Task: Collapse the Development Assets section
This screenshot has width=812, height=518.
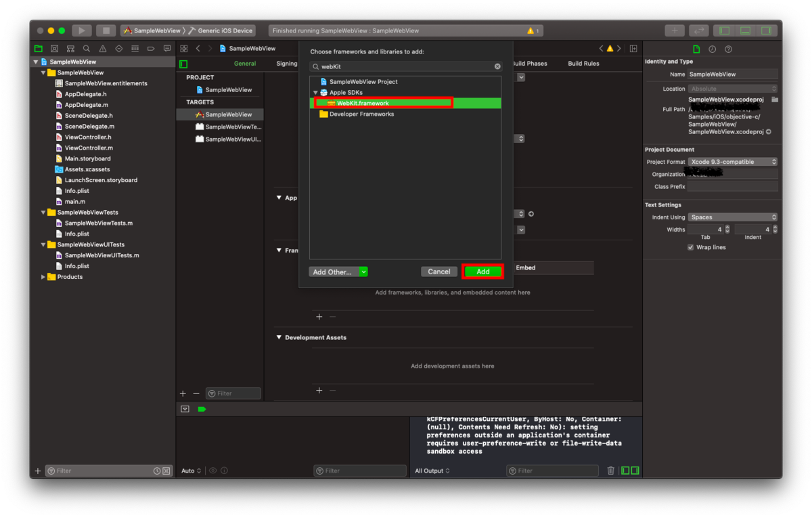Action: click(x=279, y=337)
